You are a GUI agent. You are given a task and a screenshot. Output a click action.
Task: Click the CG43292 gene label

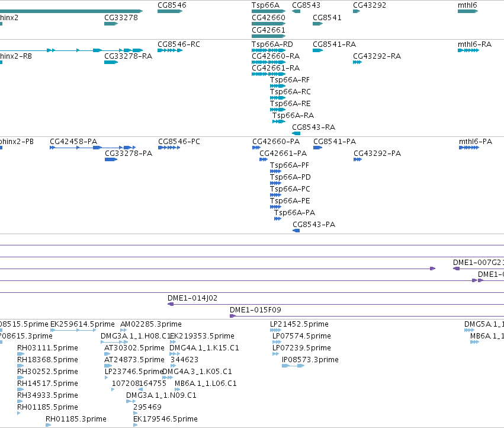point(370,5)
